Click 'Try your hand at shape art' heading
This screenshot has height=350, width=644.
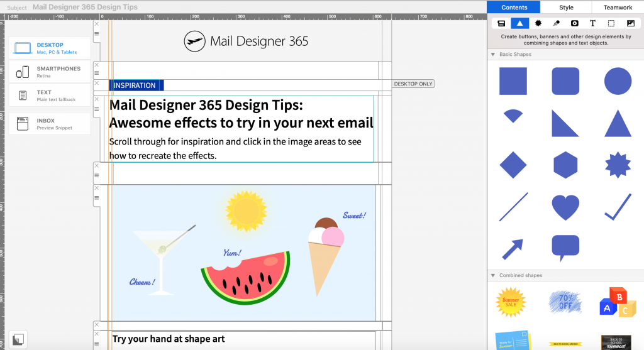(x=169, y=339)
